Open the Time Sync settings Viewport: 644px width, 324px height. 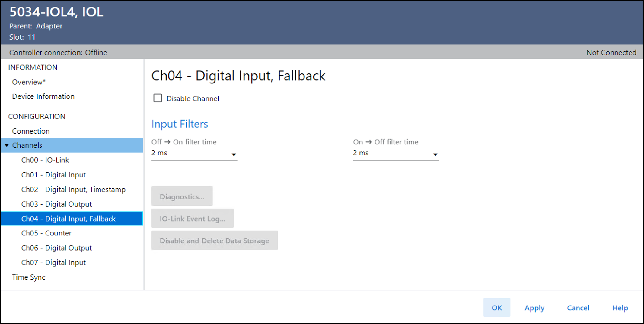pyautogui.click(x=29, y=277)
